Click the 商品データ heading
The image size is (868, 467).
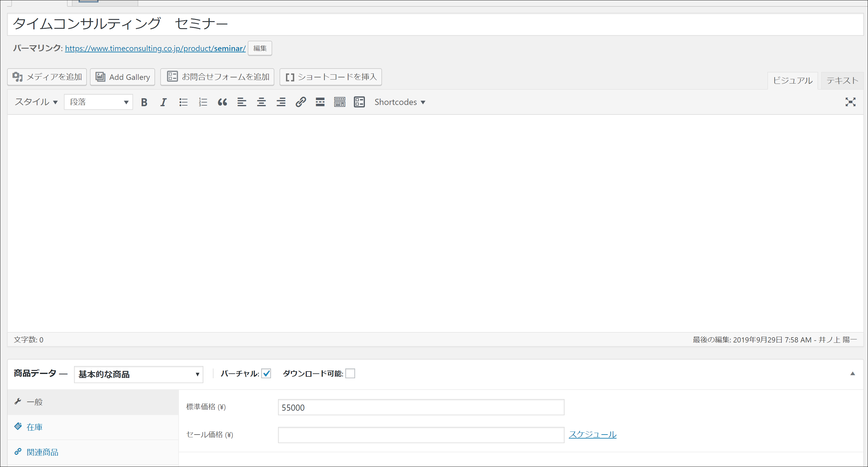tap(35, 374)
